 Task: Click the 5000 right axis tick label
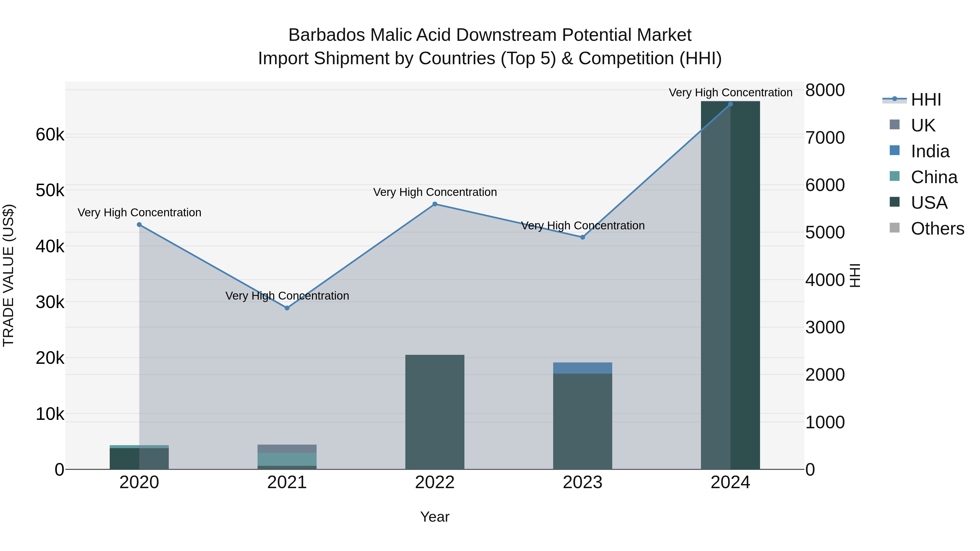825,233
